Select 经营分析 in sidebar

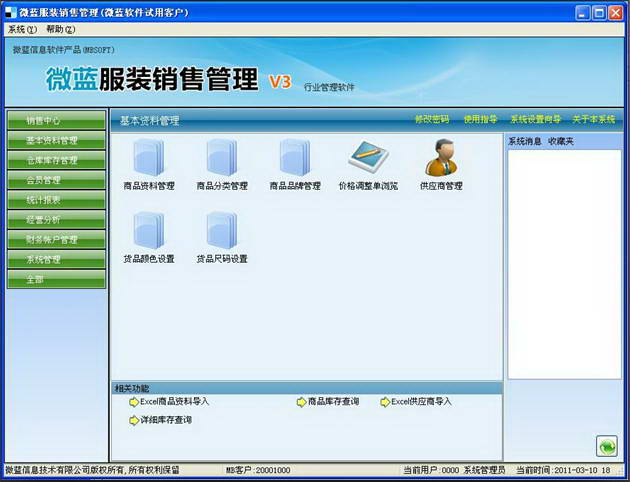pyautogui.click(x=56, y=219)
